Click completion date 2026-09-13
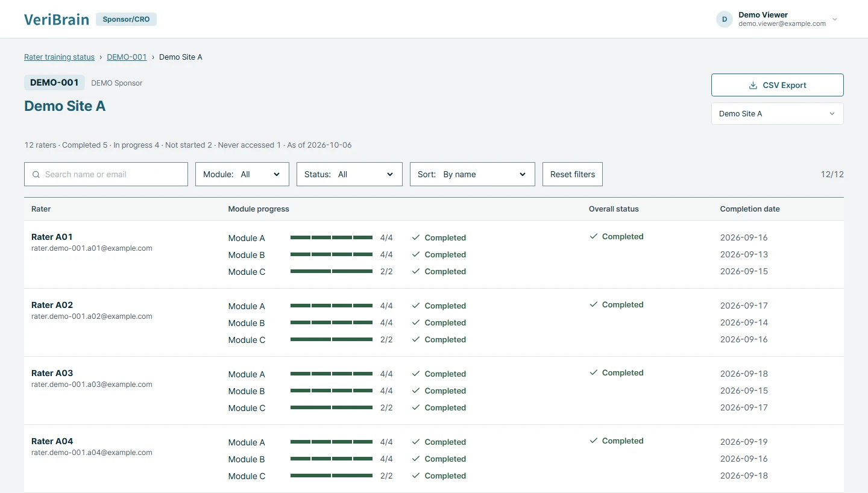 click(x=744, y=254)
